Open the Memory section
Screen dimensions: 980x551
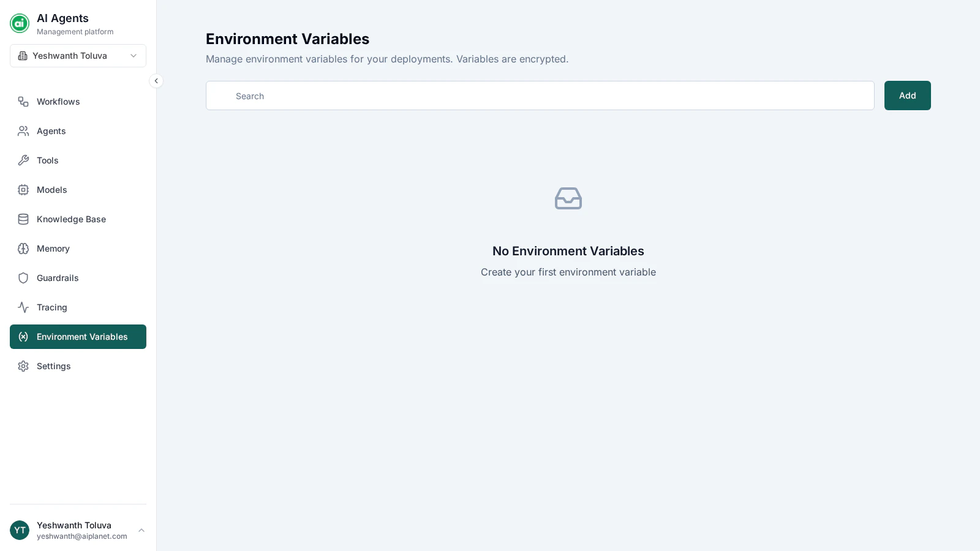tap(78, 249)
